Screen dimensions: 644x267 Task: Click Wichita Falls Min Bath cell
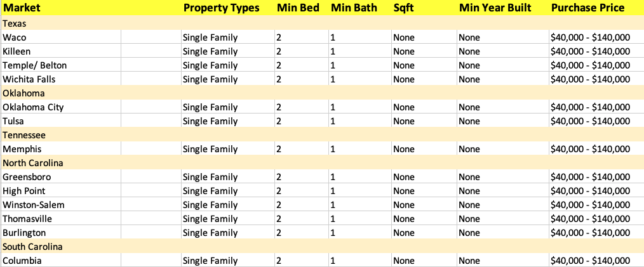click(359, 79)
